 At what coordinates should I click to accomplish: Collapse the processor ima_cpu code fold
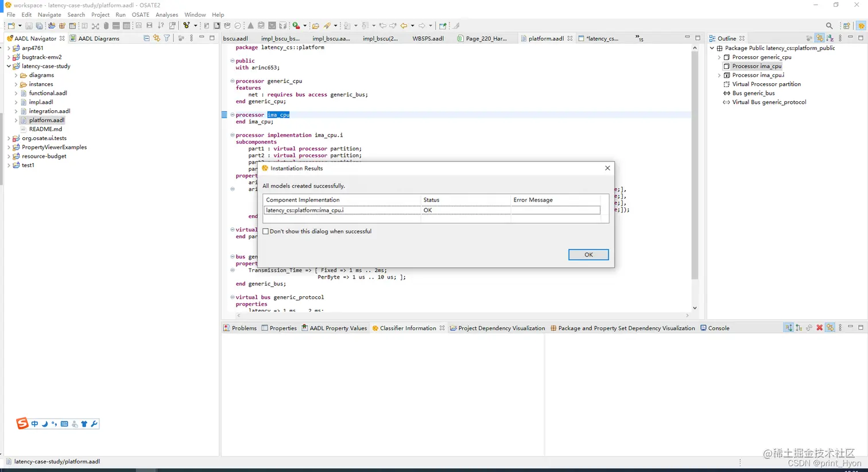[x=232, y=115]
